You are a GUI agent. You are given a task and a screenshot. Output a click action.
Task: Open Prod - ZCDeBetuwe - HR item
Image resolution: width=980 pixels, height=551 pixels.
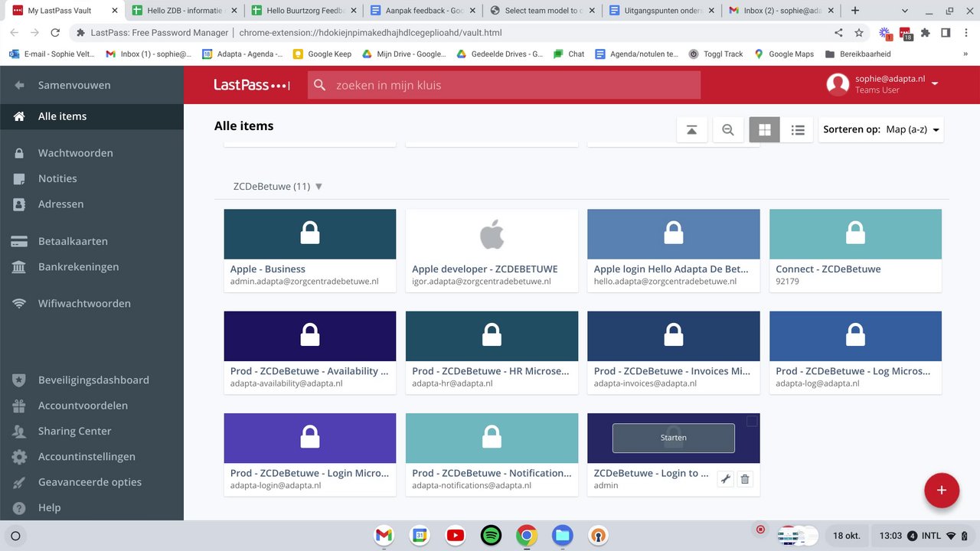tap(492, 353)
